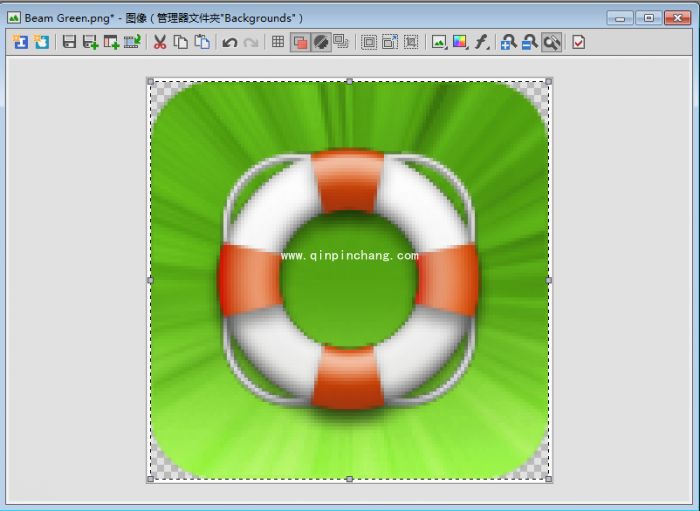Open the effects dropdown (f icon)
Screen dimensions: 700x511
click(481, 42)
